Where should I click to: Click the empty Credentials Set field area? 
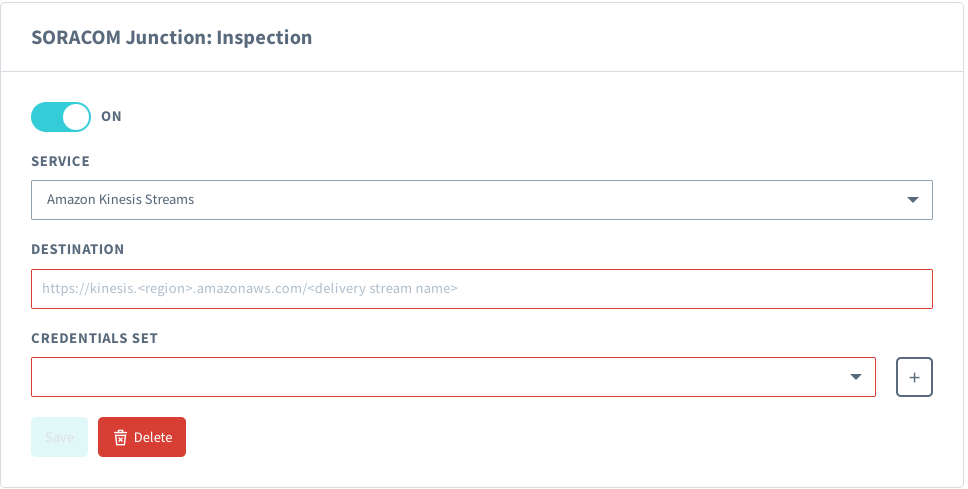click(x=400, y=377)
